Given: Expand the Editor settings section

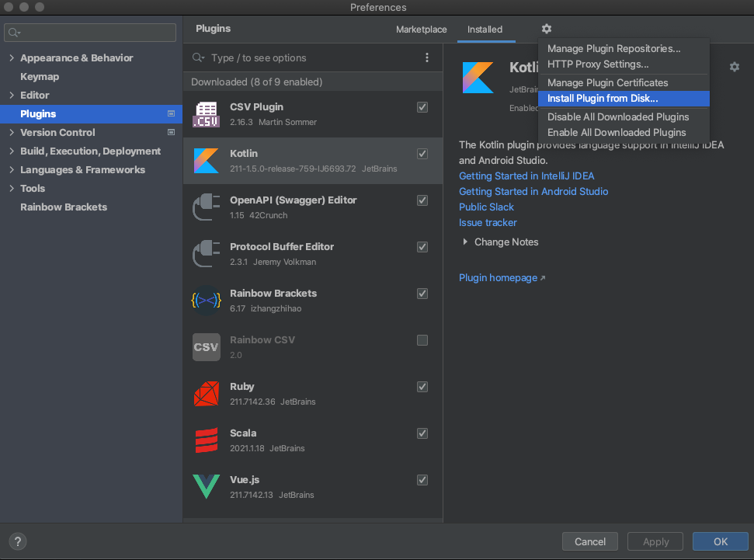Looking at the screenshot, I should pyautogui.click(x=12, y=96).
